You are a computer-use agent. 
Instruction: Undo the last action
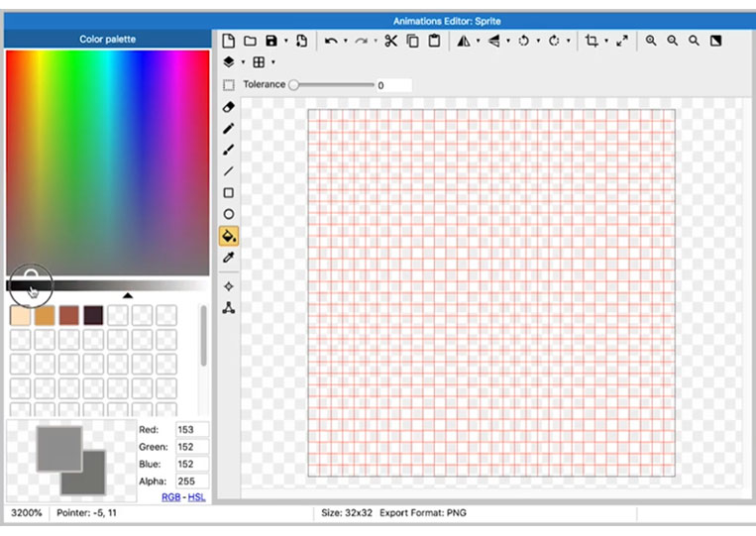[331, 41]
